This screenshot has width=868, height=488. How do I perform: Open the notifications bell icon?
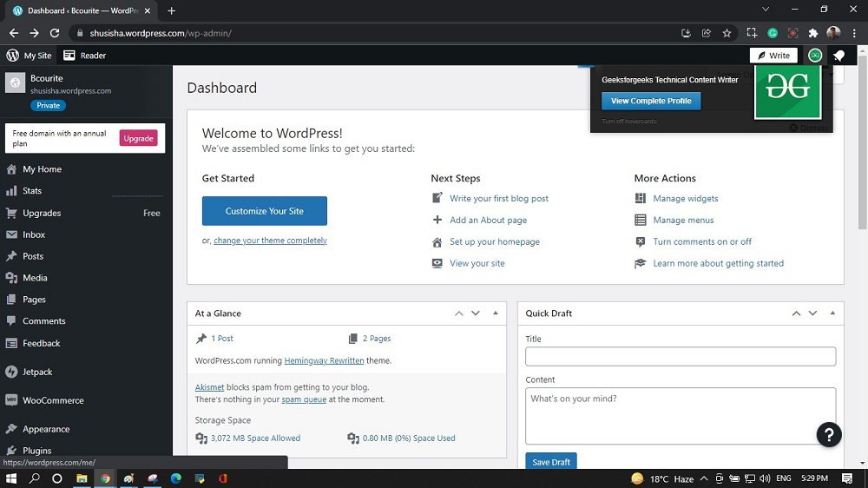(839, 56)
